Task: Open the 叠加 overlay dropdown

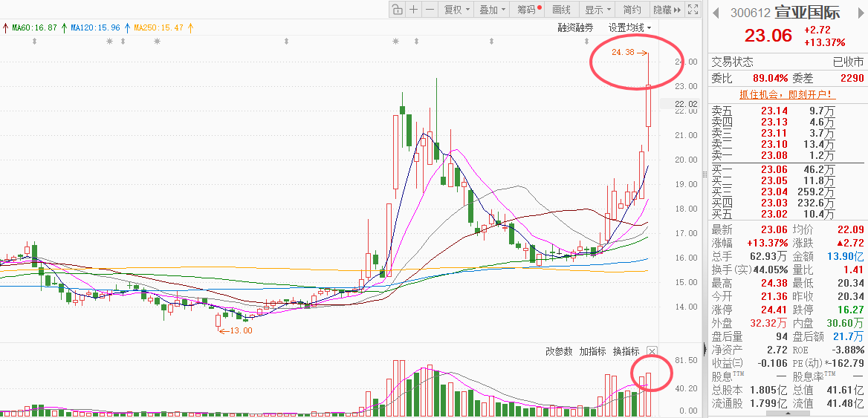Action: (493, 10)
